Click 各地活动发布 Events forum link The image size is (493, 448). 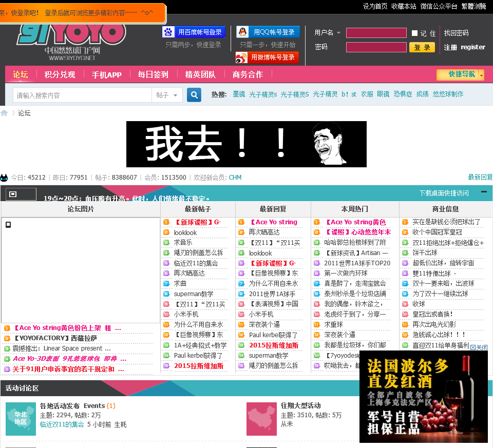72,405
